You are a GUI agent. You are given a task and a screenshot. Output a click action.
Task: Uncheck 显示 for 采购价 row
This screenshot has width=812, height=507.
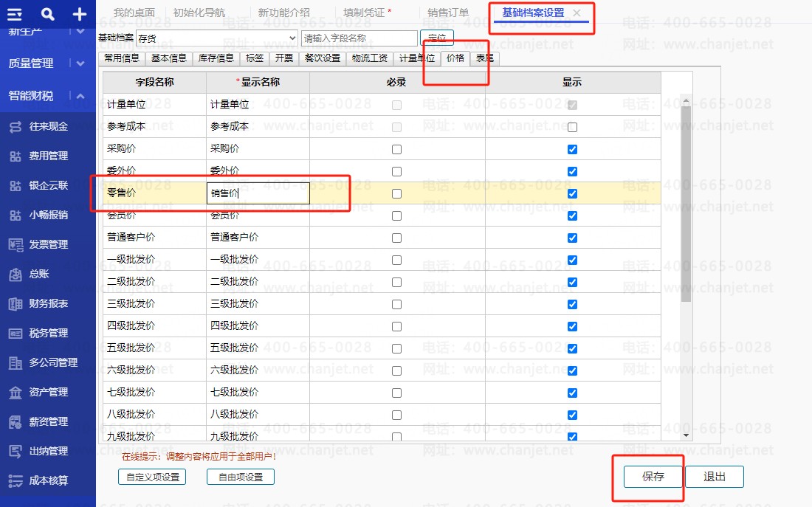pyautogui.click(x=572, y=149)
